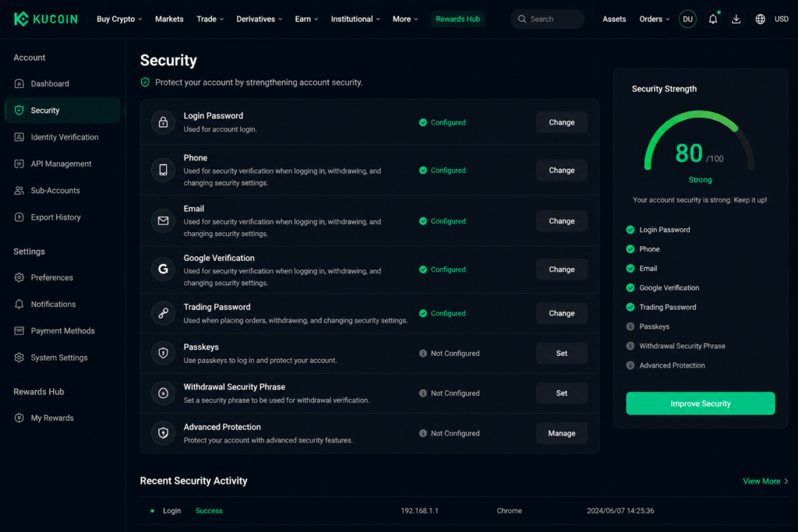Click Set for Withdrawal Security Phrase

click(x=561, y=393)
